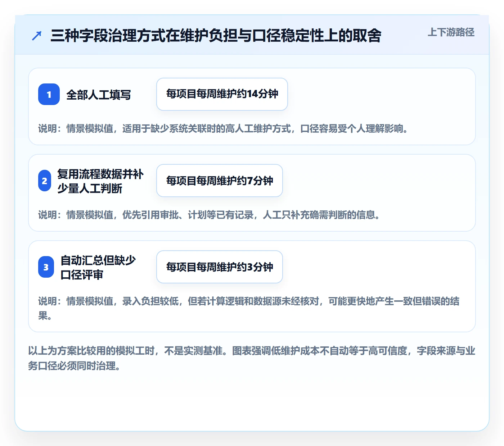Click the description mentioning 录入负担较低
The image size is (504, 446).
[x=249, y=309]
